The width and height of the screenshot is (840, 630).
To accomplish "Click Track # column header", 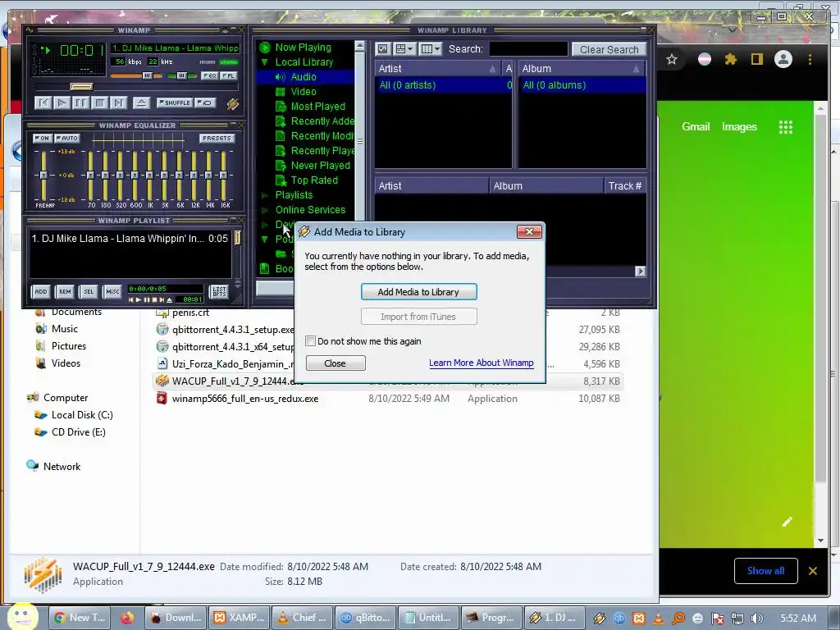I will pos(624,186).
